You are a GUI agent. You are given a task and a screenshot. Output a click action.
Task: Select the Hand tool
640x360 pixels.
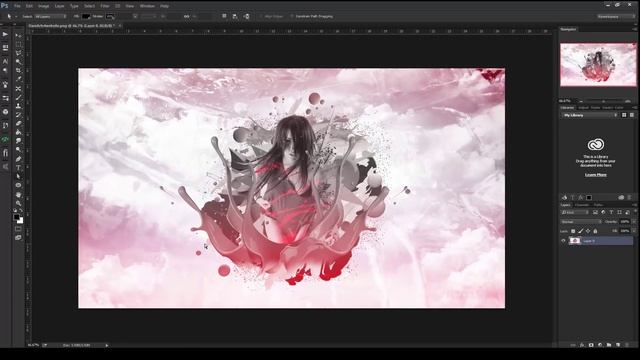[x=18, y=194]
